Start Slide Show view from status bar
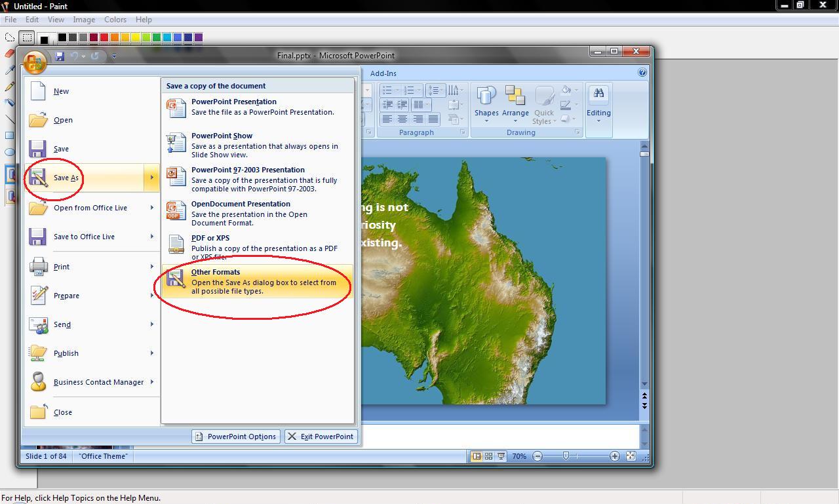The width and height of the screenshot is (839, 504). point(501,456)
